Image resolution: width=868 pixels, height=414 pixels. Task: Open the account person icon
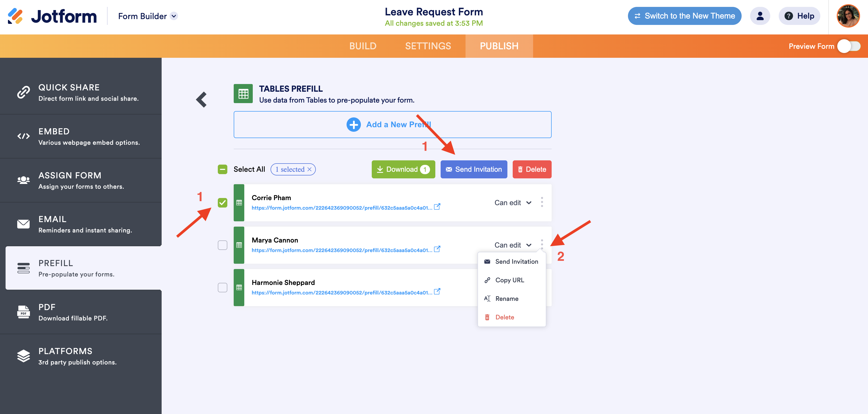click(760, 16)
